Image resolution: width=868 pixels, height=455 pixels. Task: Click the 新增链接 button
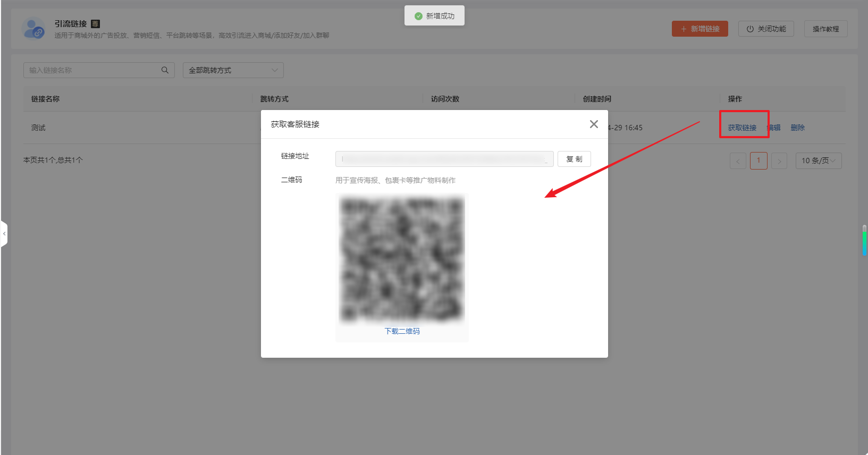point(700,29)
